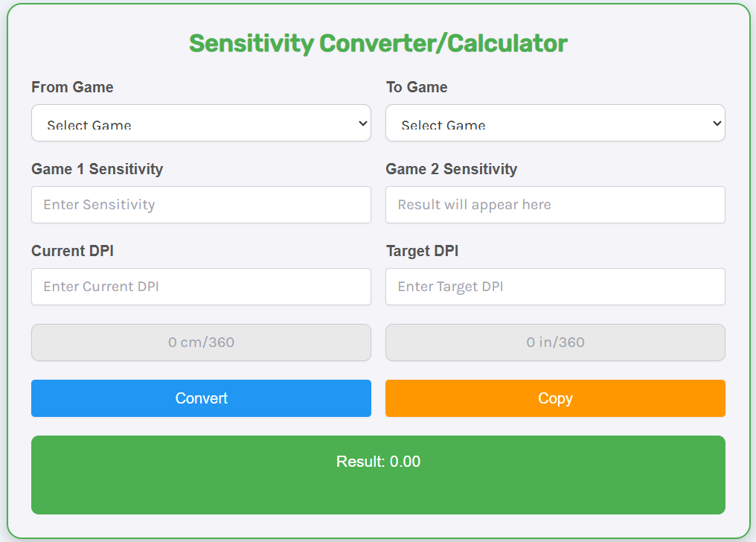Click the Enter Target DPI input

555,287
